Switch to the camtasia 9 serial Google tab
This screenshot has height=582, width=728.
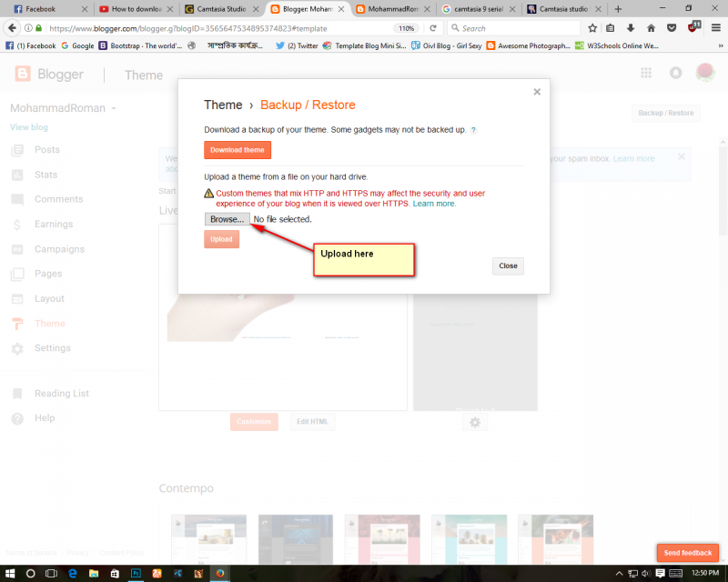coord(480,9)
